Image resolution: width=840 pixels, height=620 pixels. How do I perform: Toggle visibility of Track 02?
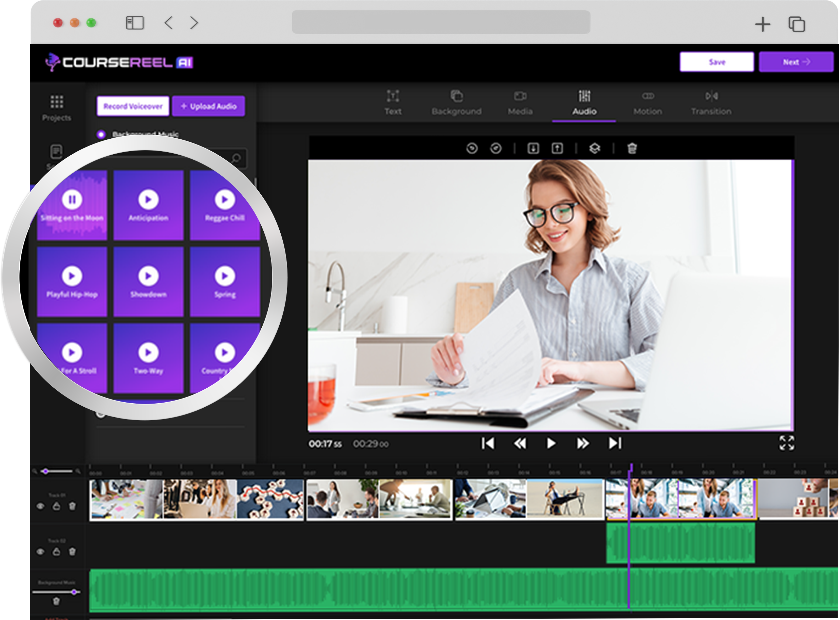pos(40,552)
